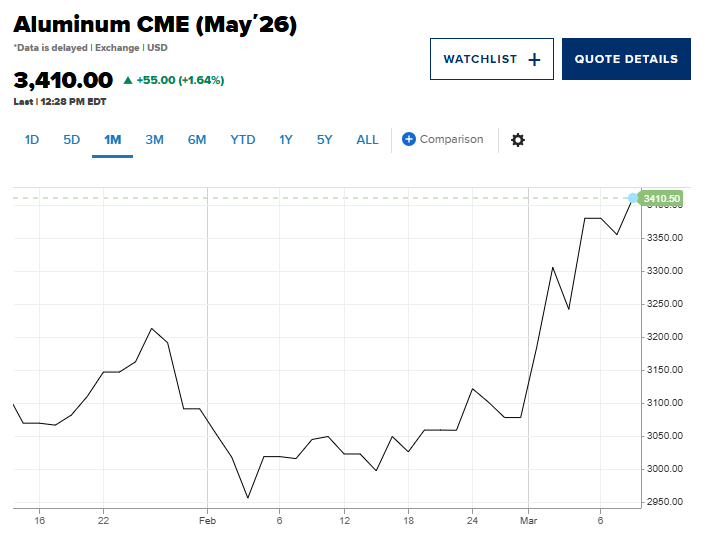Select the 5D time range tab
The image size is (710, 540).
pos(72,140)
